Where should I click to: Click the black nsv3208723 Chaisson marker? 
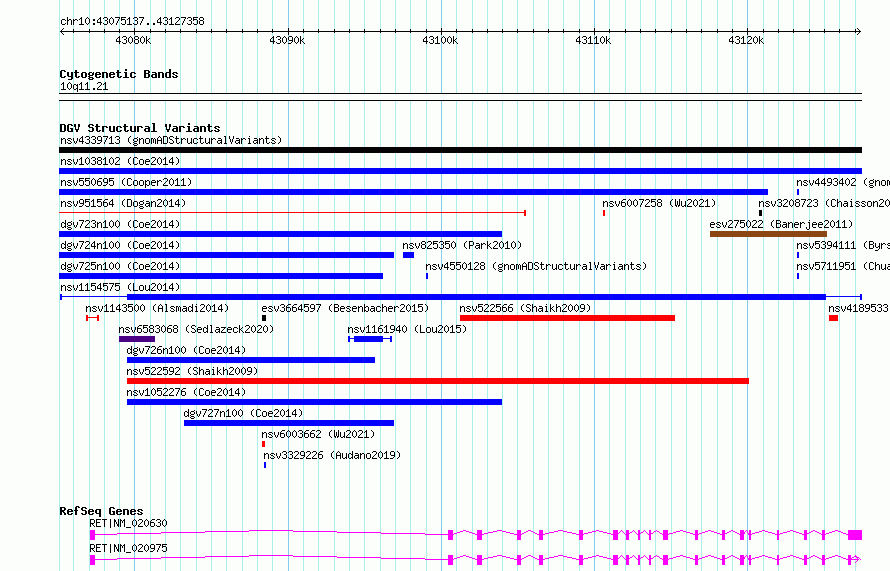tap(761, 213)
